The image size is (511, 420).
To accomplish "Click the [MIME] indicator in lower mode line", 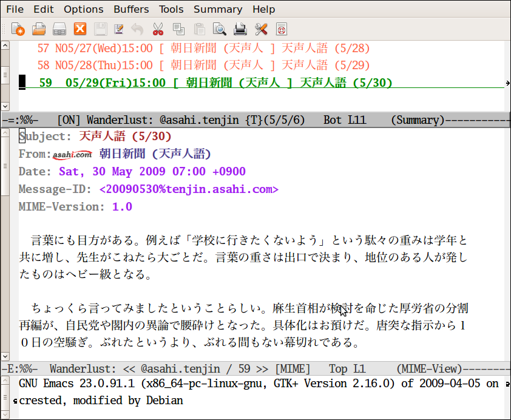I will [x=293, y=369].
